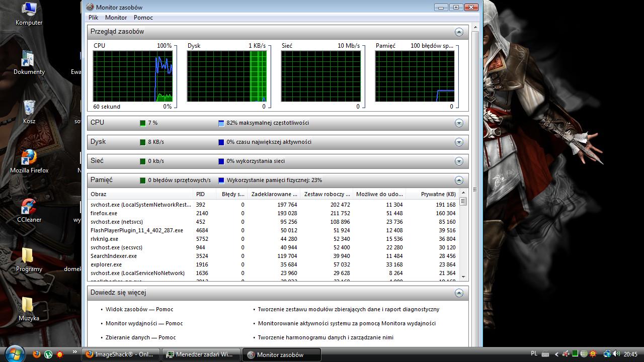Image resolution: width=644 pixels, height=362 pixels.
Task: Open Programy folder icon
Action: [x=29, y=260]
